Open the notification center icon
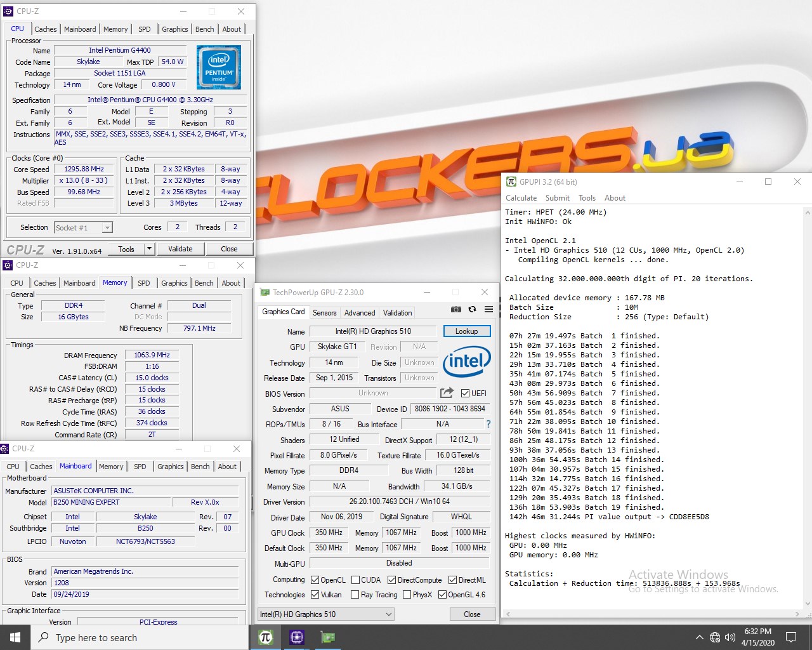This screenshot has height=650, width=812. [x=791, y=637]
